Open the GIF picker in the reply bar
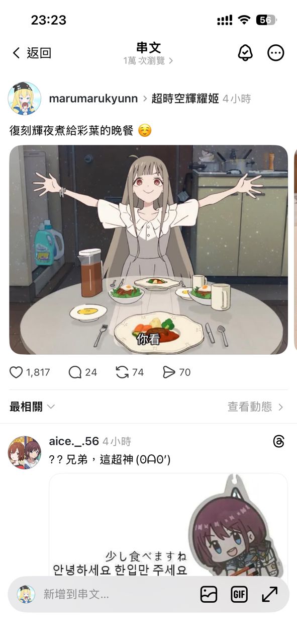The width and height of the screenshot is (297, 644). click(239, 594)
